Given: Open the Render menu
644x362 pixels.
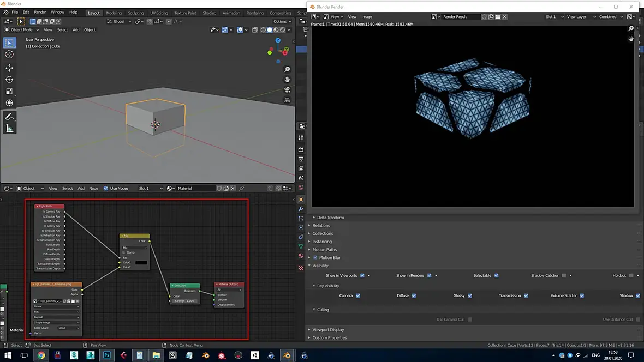Looking at the screenshot, I should tap(40, 12).
